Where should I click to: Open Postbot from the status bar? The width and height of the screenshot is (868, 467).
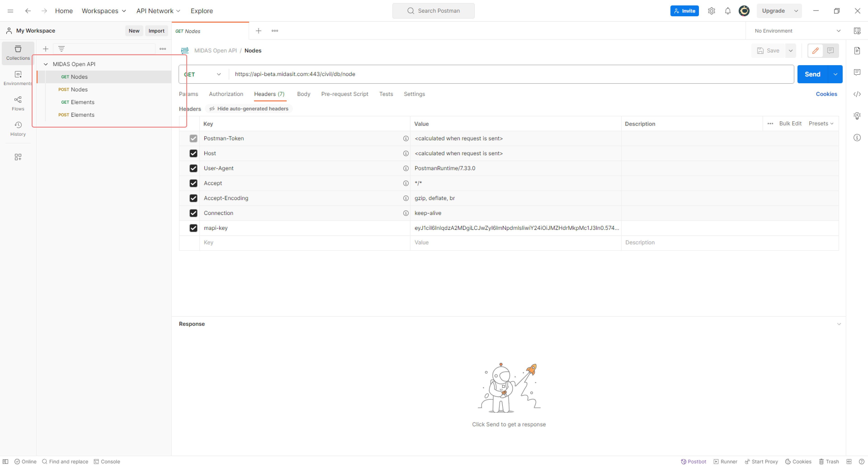tap(693, 462)
